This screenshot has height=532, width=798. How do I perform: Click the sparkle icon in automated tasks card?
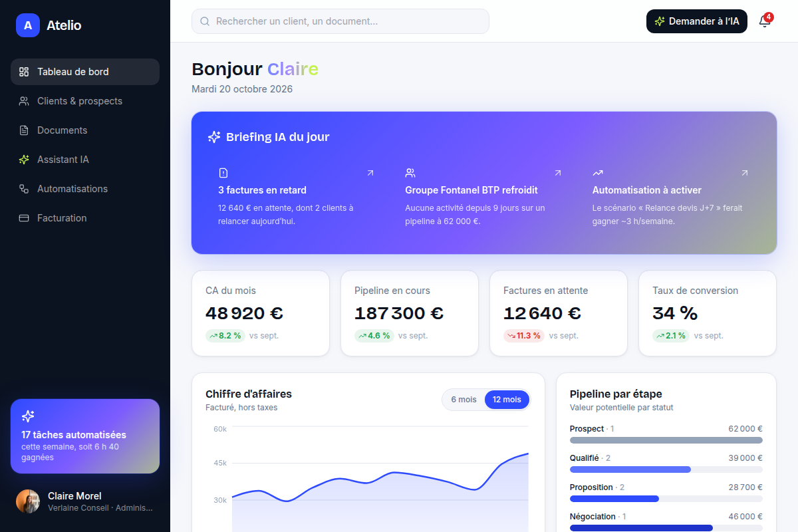pos(28,416)
